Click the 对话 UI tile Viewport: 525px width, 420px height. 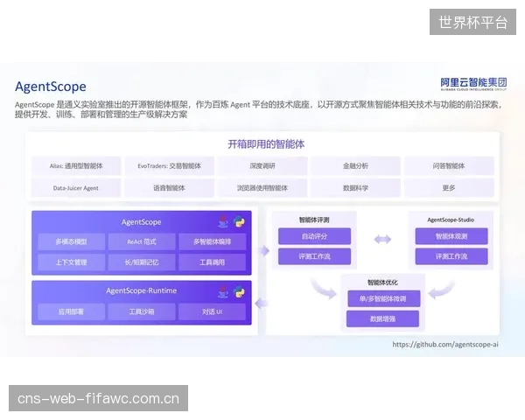(213, 311)
